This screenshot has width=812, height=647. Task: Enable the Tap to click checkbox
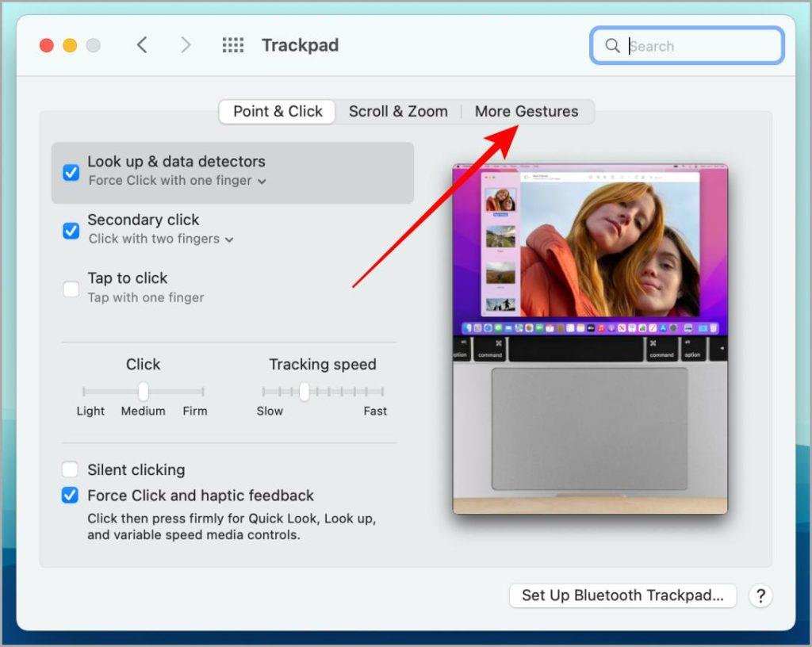pyautogui.click(x=71, y=289)
